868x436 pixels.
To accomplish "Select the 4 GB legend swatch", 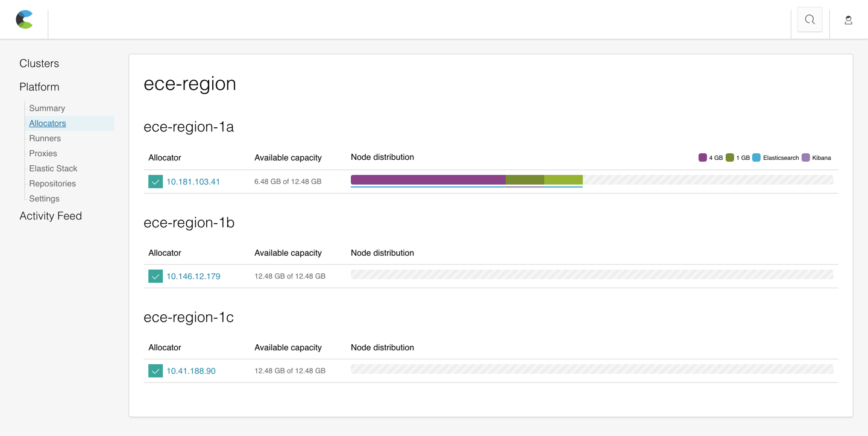I will point(702,157).
